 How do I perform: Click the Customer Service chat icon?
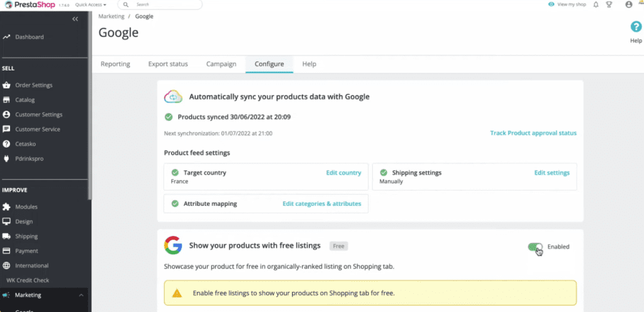(6, 129)
